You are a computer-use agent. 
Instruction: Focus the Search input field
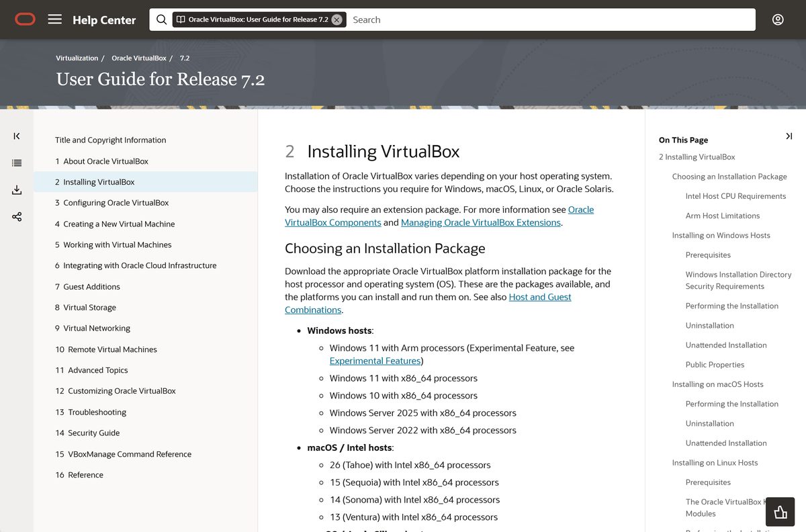click(551, 19)
